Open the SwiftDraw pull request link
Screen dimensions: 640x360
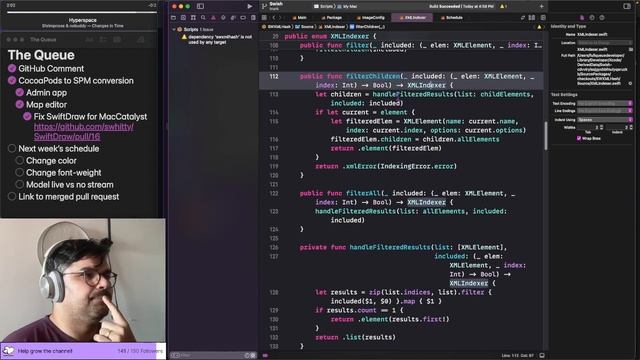[x=84, y=131]
